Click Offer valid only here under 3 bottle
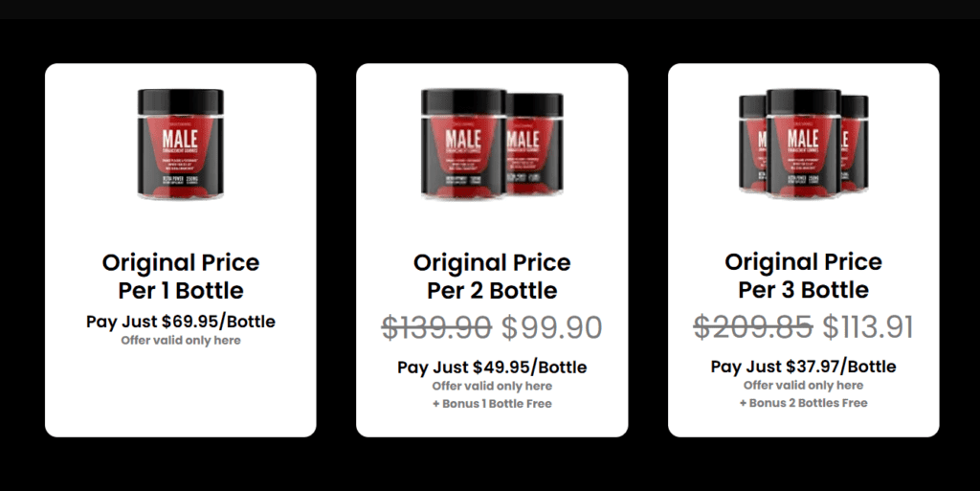The width and height of the screenshot is (980, 491). coord(803,386)
